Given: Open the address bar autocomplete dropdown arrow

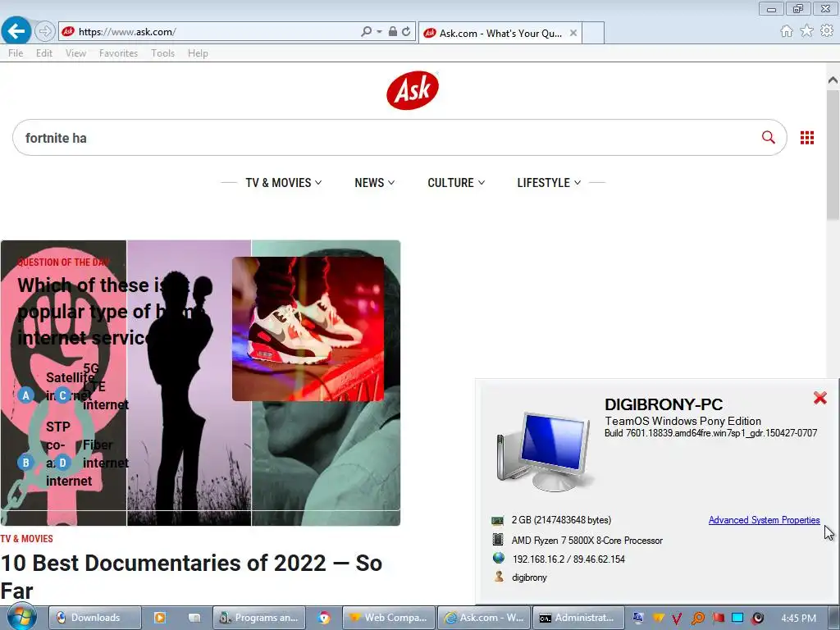Looking at the screenshot, I should tap(379, 32).
